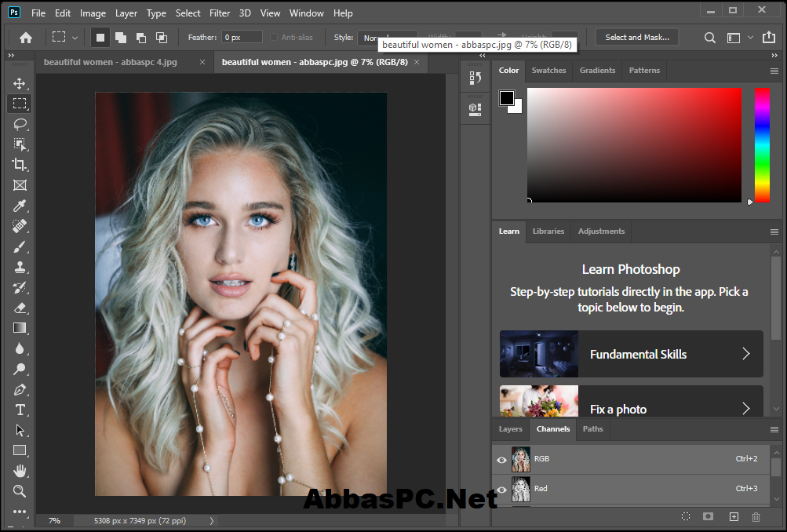Open the zoom percentage status dropdown
The image size is (787, 532).
click(54, 519)
